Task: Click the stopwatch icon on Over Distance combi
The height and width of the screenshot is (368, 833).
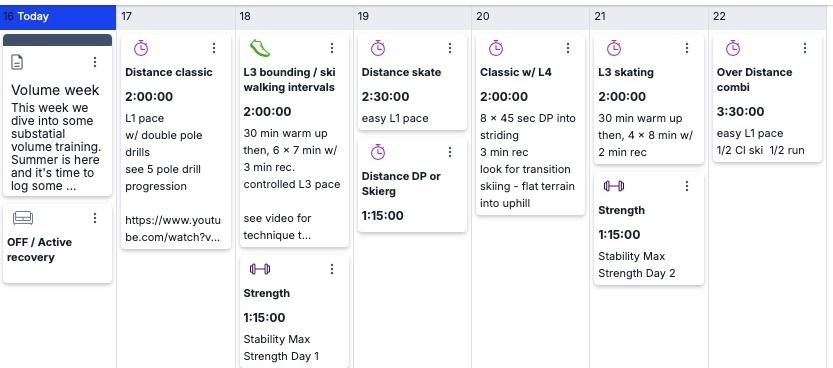Action: click(733, 48)
